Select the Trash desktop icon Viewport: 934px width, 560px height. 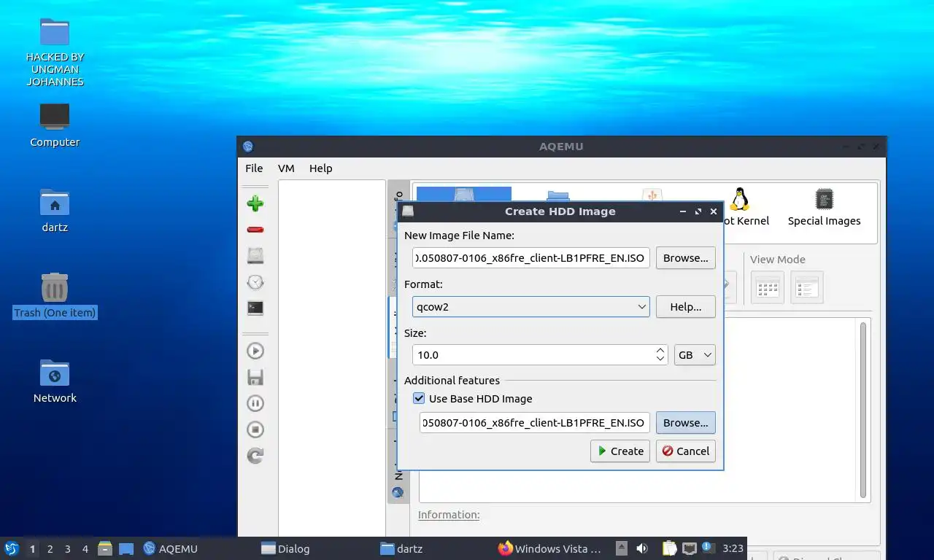tap(55, 295)
